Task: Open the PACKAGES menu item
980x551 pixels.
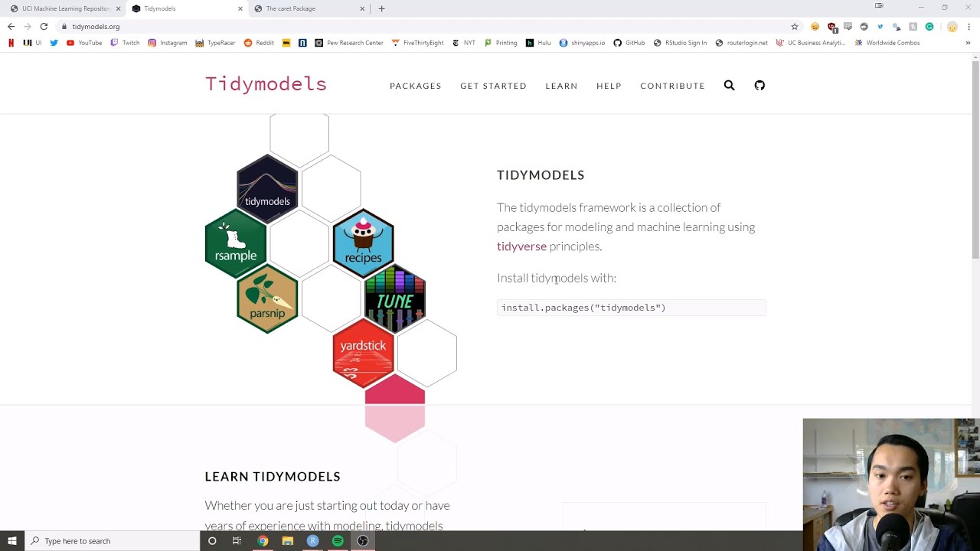Action: point(416,86)
